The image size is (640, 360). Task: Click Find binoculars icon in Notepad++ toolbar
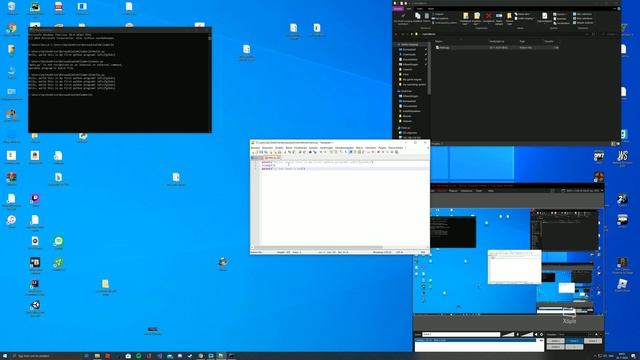click(310, 152)
